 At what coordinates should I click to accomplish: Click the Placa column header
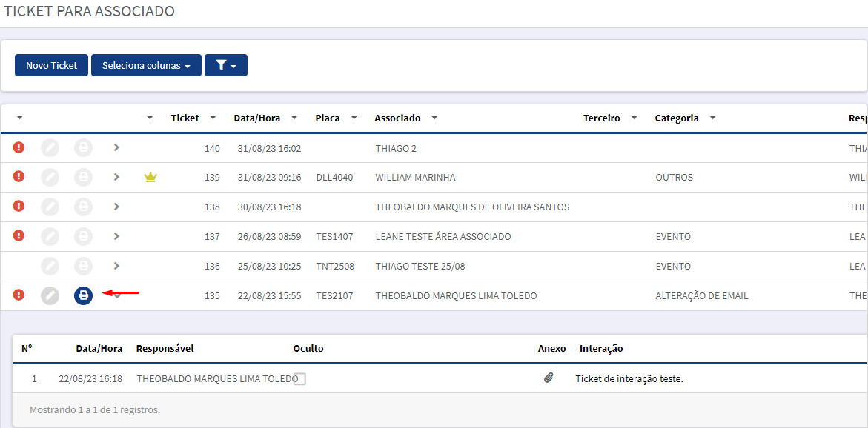[328, 118]
